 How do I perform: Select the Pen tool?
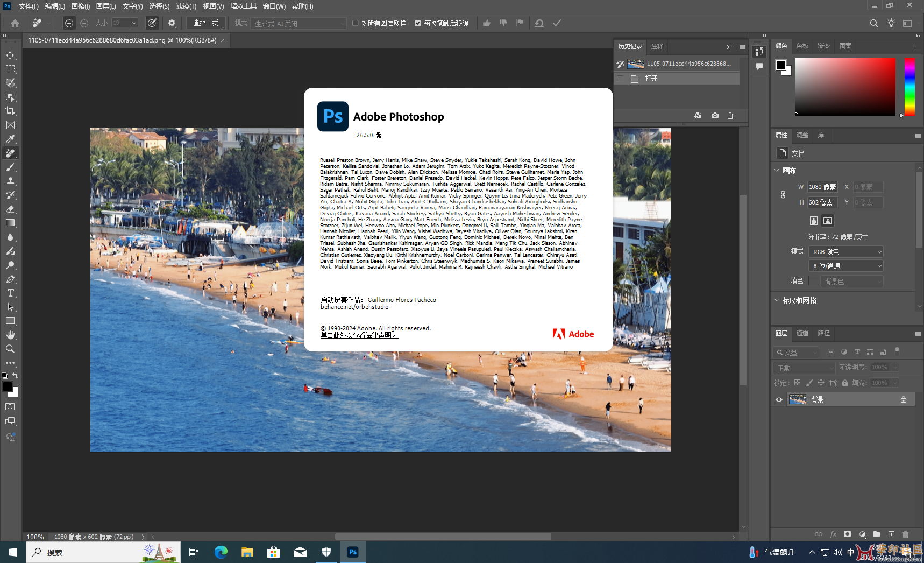[x=10, y=279]
